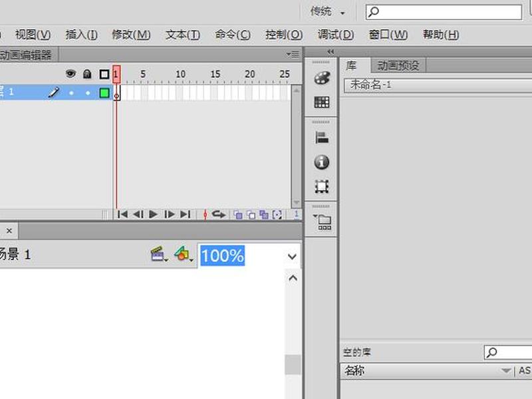This screenshot has height=399, width=532.
Task: Click the top help search field
Action: click(x=444, y=12)
